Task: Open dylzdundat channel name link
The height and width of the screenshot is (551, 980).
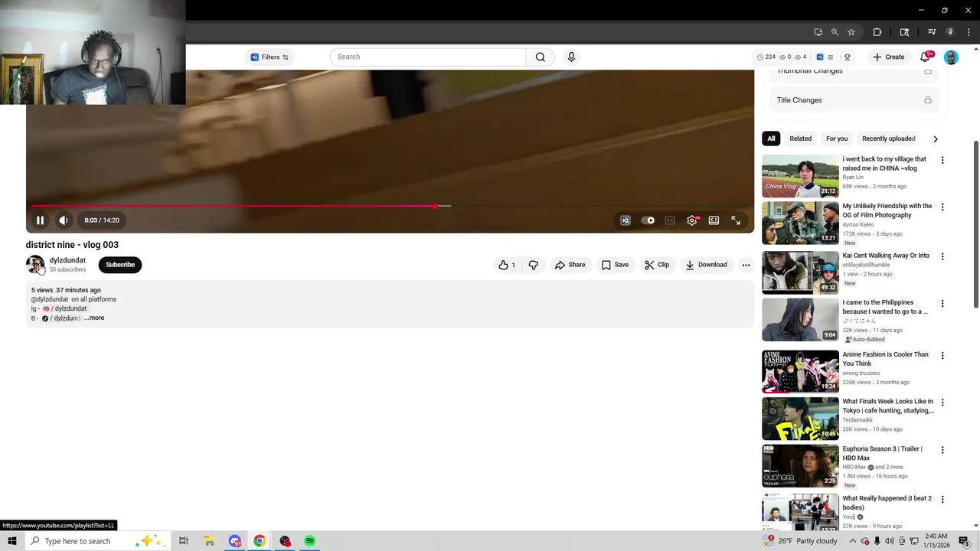Action: point(67,260)
